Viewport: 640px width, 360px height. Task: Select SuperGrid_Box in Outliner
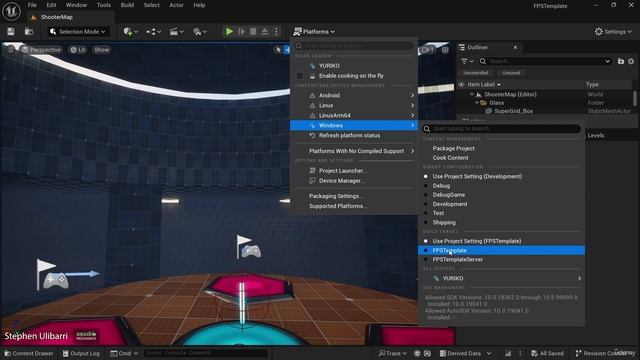click(513, 111)
